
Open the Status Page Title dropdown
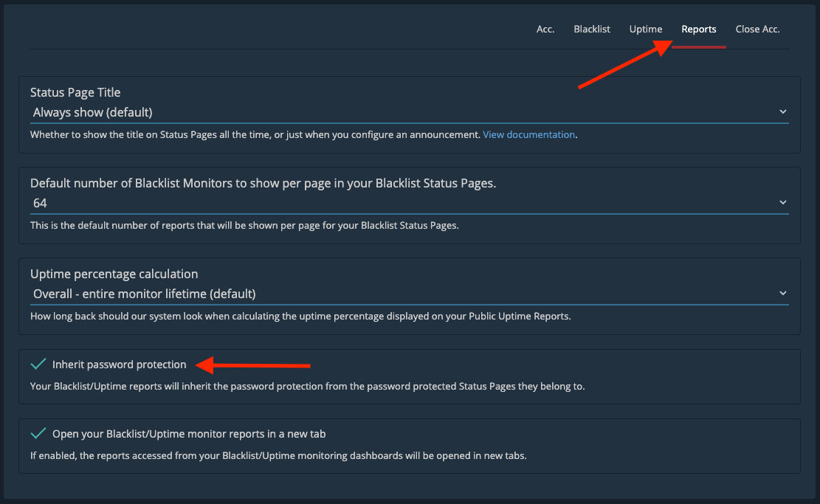coord(410,112)
